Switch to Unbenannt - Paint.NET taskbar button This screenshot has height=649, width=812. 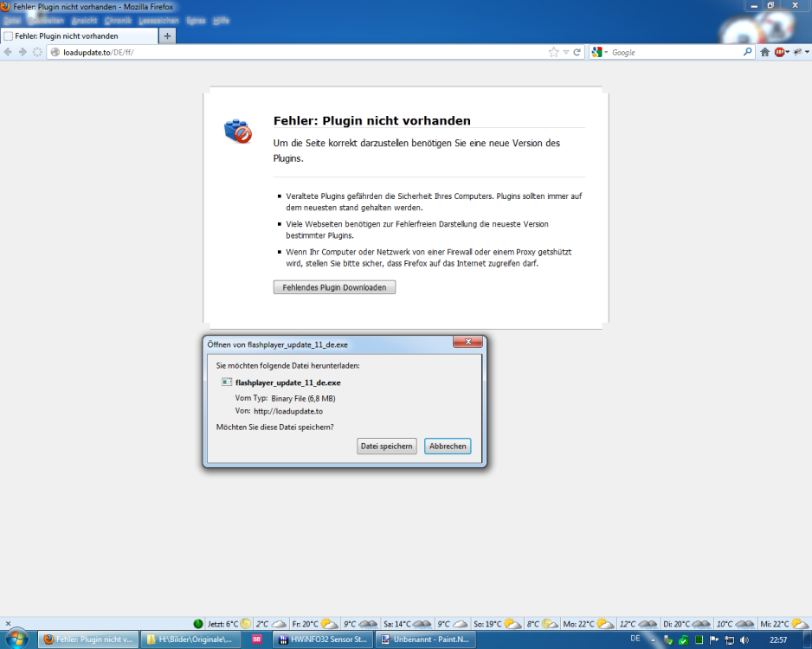tap(426, 639)
